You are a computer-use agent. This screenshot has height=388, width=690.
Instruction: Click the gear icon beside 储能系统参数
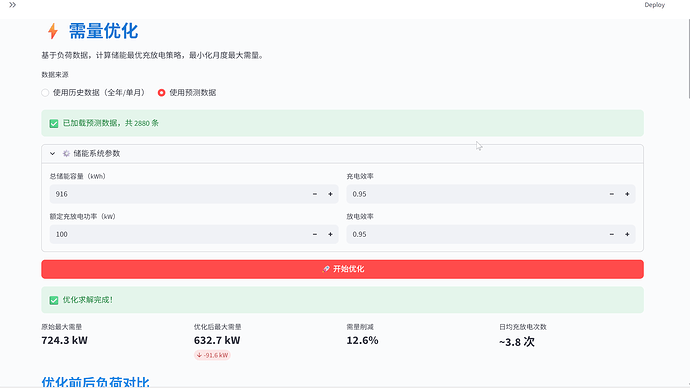(x=66, y=154)
